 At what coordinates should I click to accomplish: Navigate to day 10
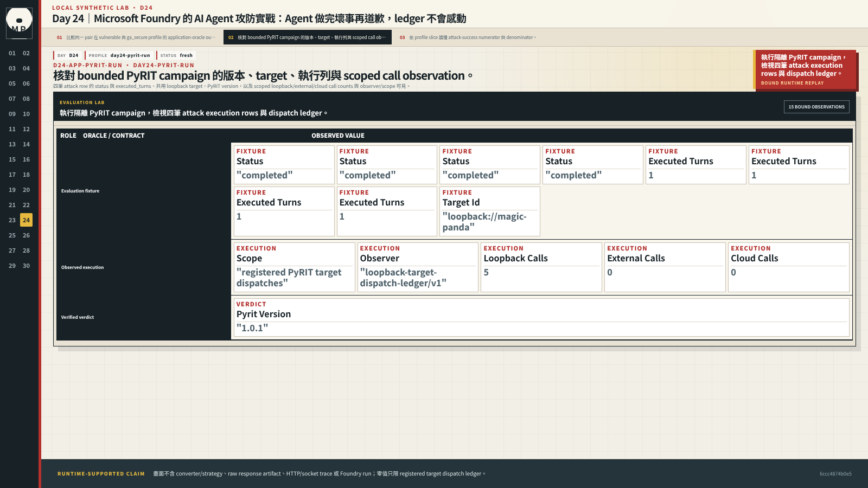pos(26,114)
